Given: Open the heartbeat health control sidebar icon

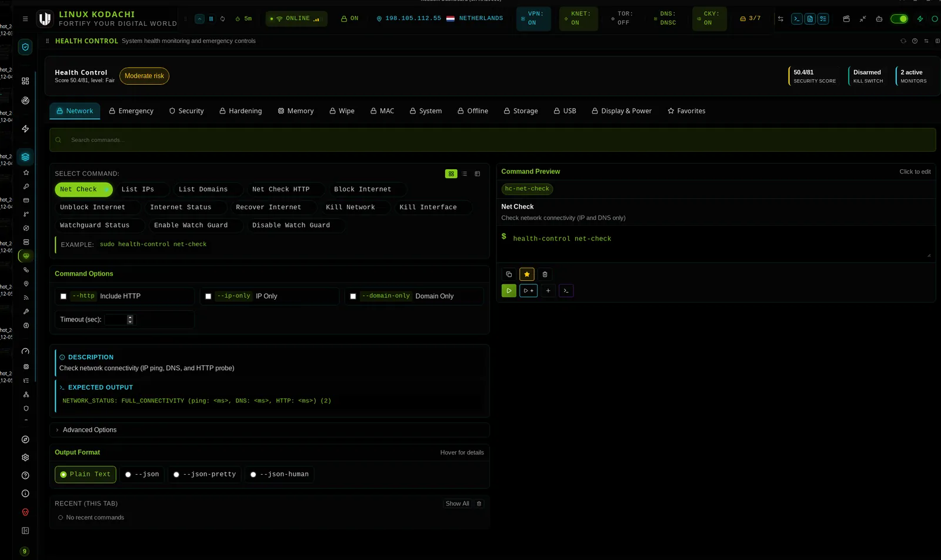Looking at the screenshot, I should (x=26, y=256).
